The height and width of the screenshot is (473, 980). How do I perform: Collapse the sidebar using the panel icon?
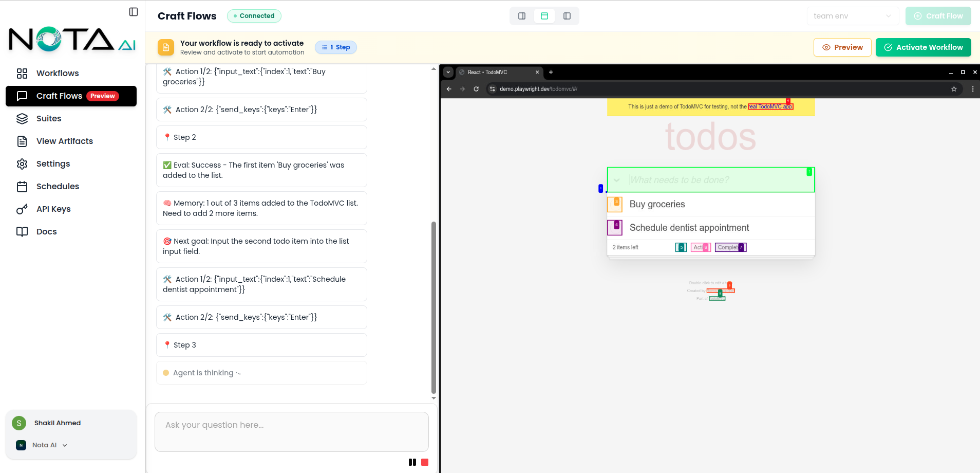click(134, 11)
